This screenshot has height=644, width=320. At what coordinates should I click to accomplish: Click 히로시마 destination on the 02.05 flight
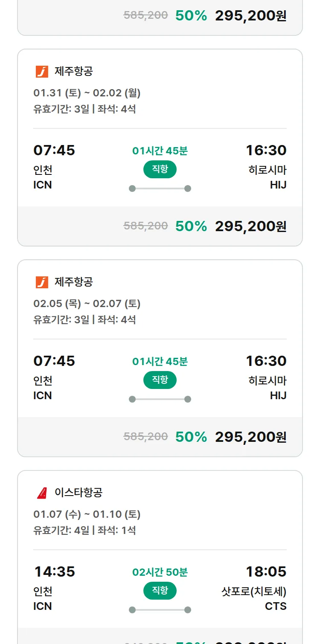[268, 380]
